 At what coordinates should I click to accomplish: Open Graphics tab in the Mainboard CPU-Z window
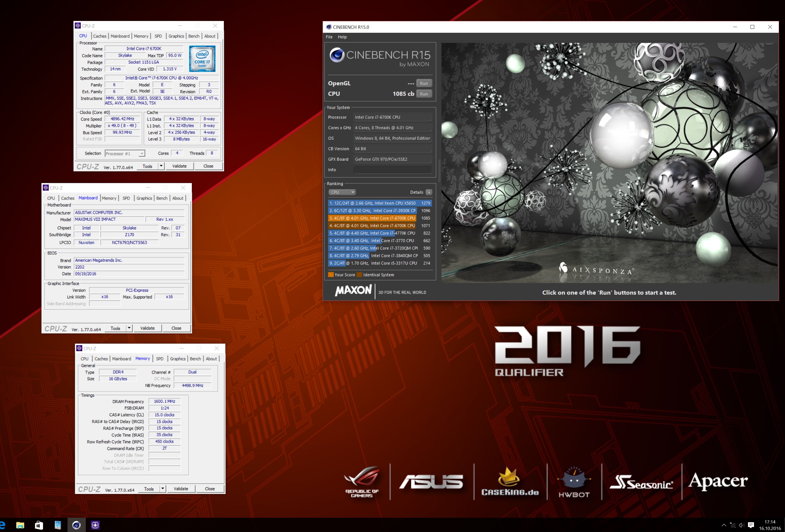[x=144, y=198]
